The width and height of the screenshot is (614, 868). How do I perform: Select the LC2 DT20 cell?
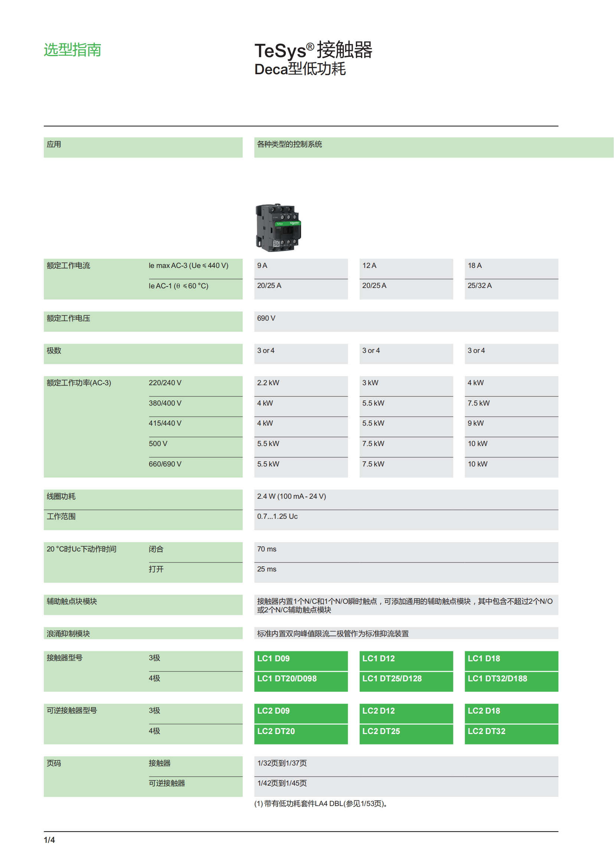point(301,734)
